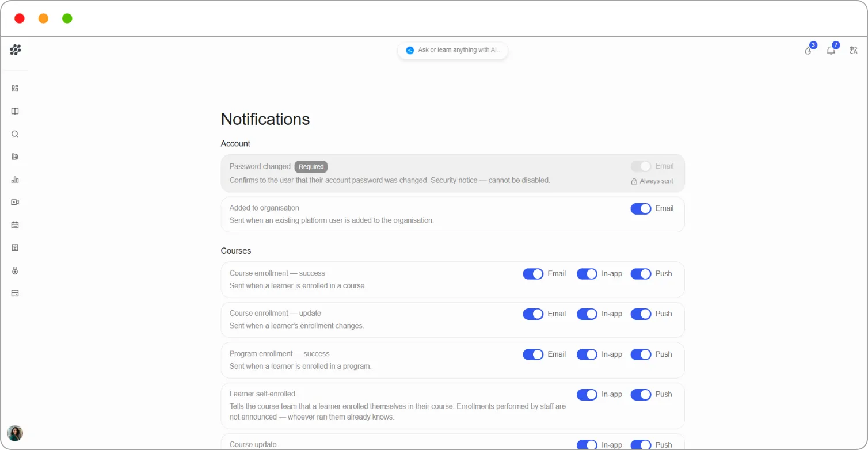Viewport: 868px width, 450px height.
Task: Click the Courses section heading
Action: tap(236, 251)
